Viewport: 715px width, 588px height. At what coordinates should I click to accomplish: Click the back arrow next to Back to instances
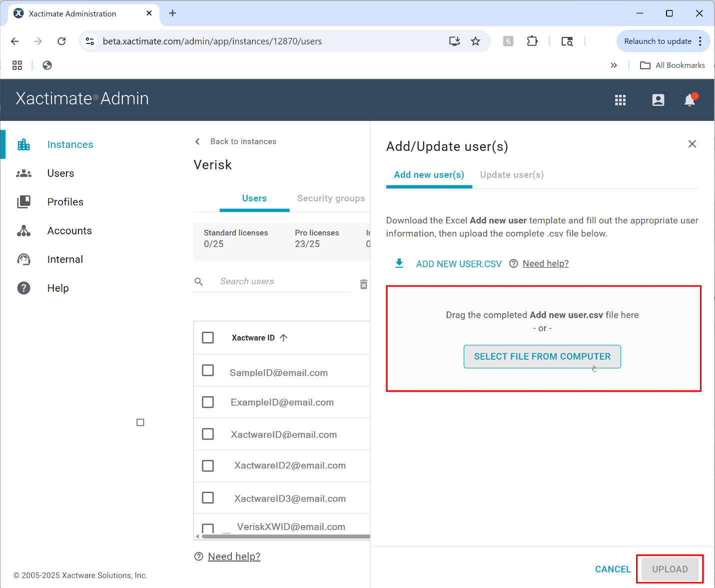coord(197,141)
